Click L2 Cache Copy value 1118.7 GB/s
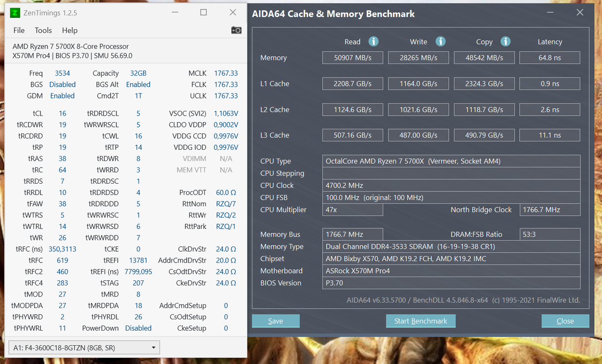The width and height of the screenshot is (602, 364). (484, 109)
